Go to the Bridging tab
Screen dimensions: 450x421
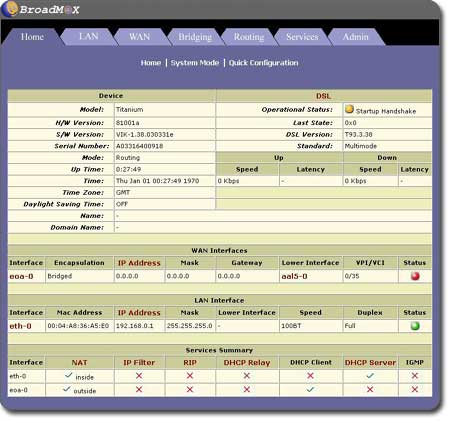click(195, 37)
